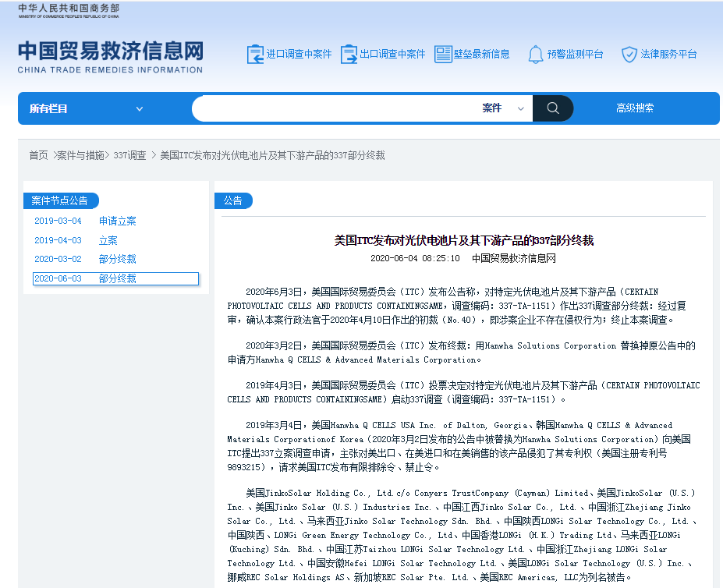Click into the search text field

click(x=337, y=108)
